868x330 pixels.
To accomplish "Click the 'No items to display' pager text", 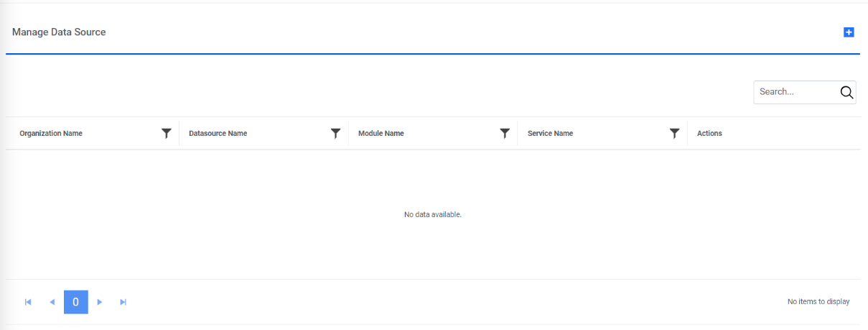I will [818, 302].
